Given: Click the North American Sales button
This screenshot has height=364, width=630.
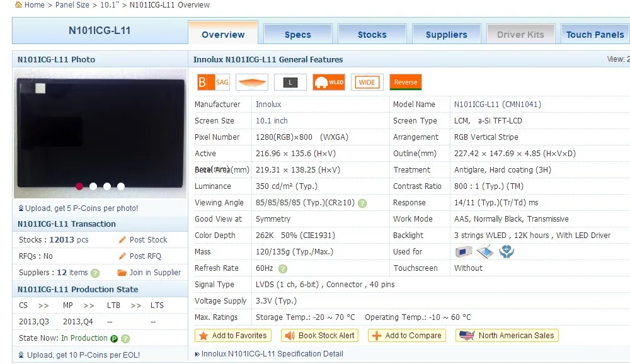Looking at the screenshot, I should point(507,336).
